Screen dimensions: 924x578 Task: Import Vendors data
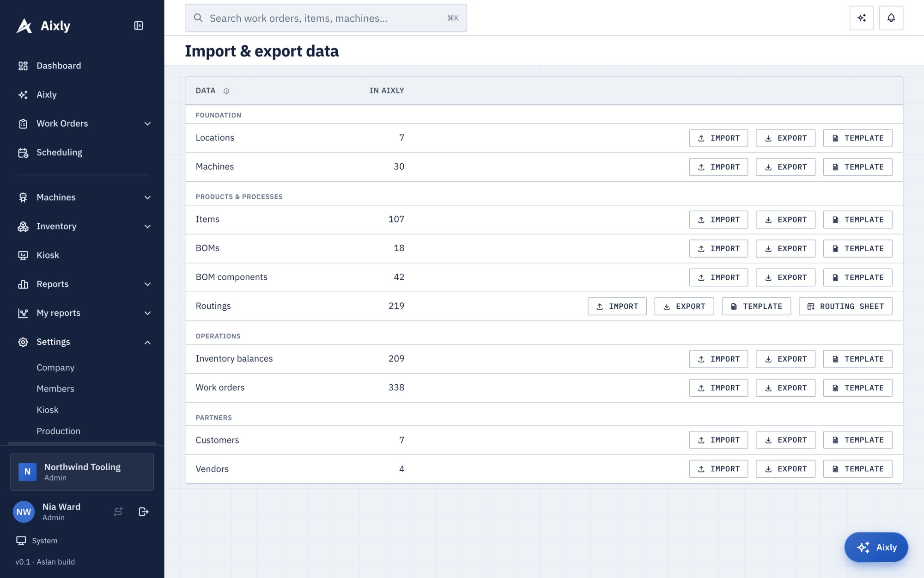coord(718,469)
